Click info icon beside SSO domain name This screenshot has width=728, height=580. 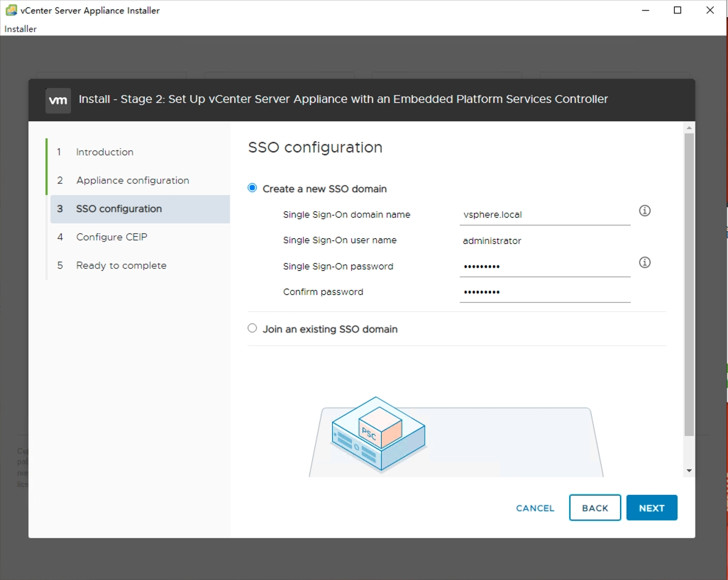coord(644,211)
